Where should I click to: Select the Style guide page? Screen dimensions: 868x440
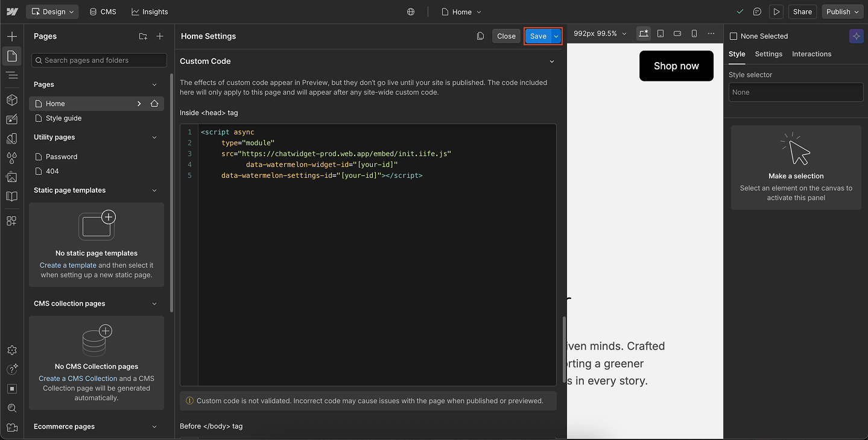97,118
